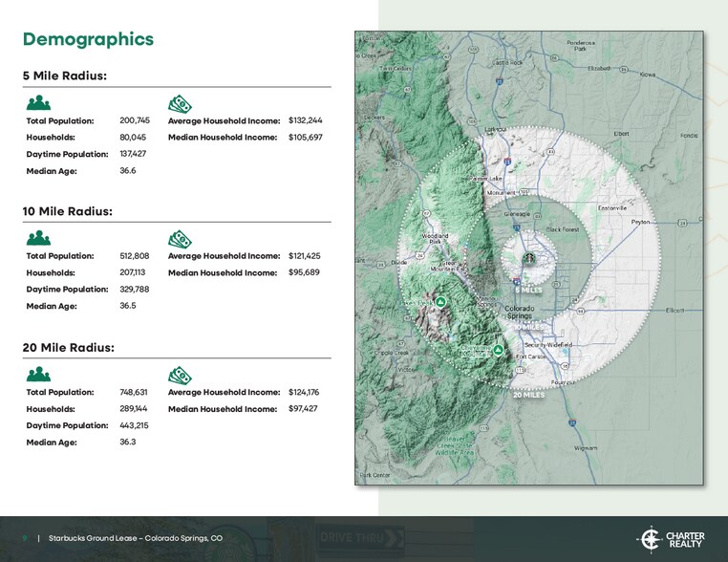Click the Colorado Springs label on the map
Image resolution: width=728 pixels, height=562 pixels.
[x=520, y=313]
